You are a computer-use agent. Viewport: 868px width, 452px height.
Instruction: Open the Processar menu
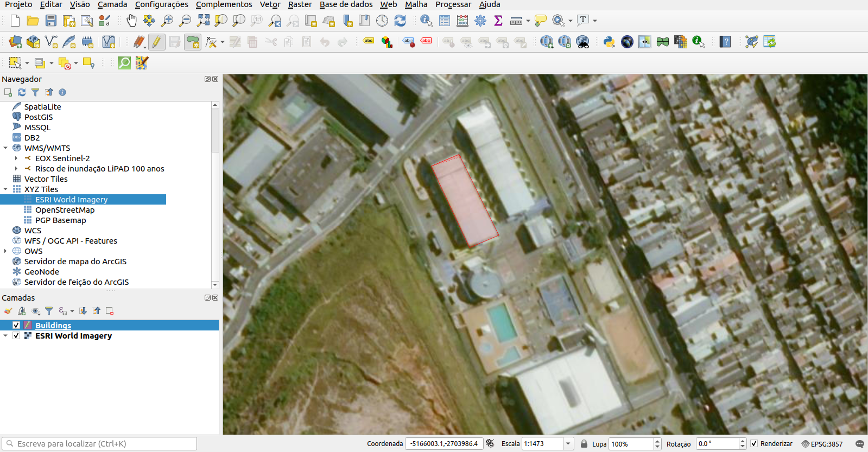tap(453, 4)
